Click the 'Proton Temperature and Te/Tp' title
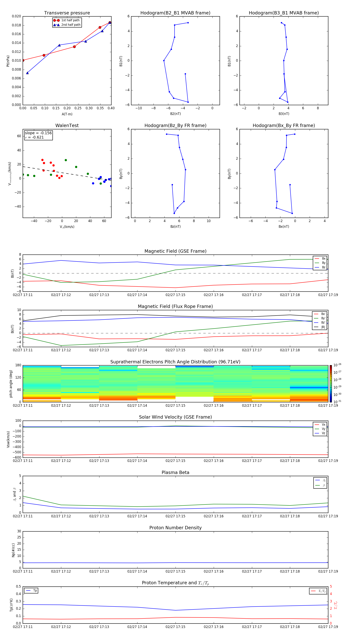The image size is (351, 644). click(175, 583)
